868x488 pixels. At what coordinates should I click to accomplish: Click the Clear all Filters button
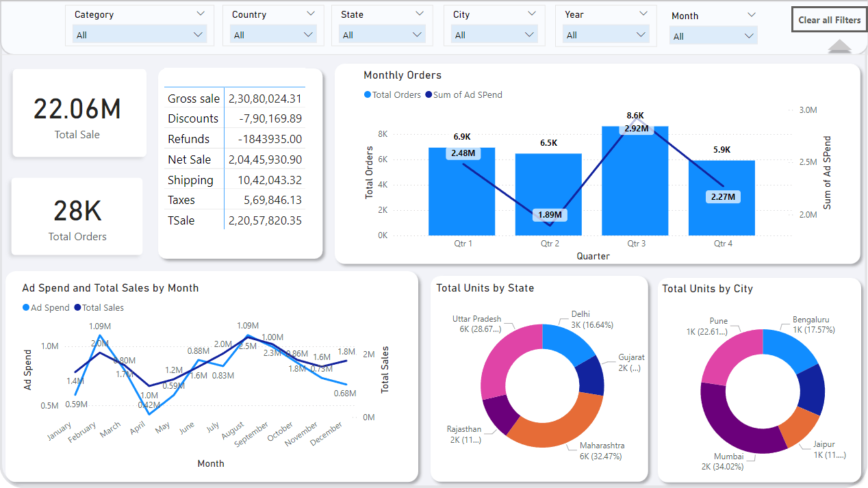coord(829,20)
